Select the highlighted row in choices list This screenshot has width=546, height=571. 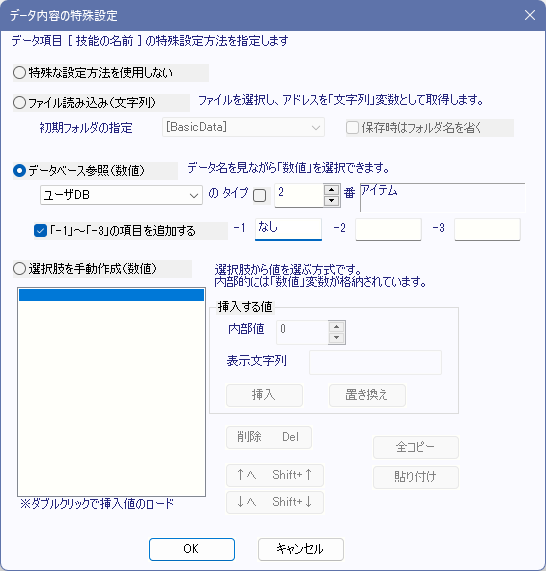[x=111, y=295]
